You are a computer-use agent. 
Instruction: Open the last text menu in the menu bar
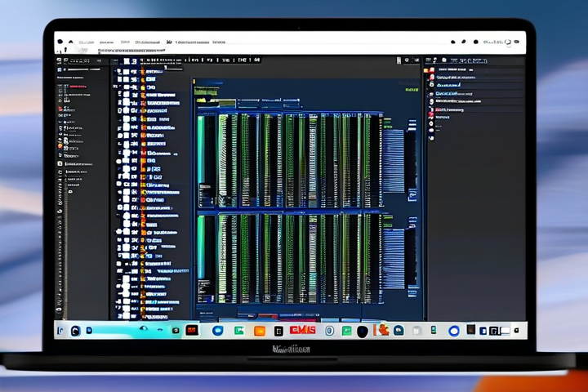(x=219, y=40)
